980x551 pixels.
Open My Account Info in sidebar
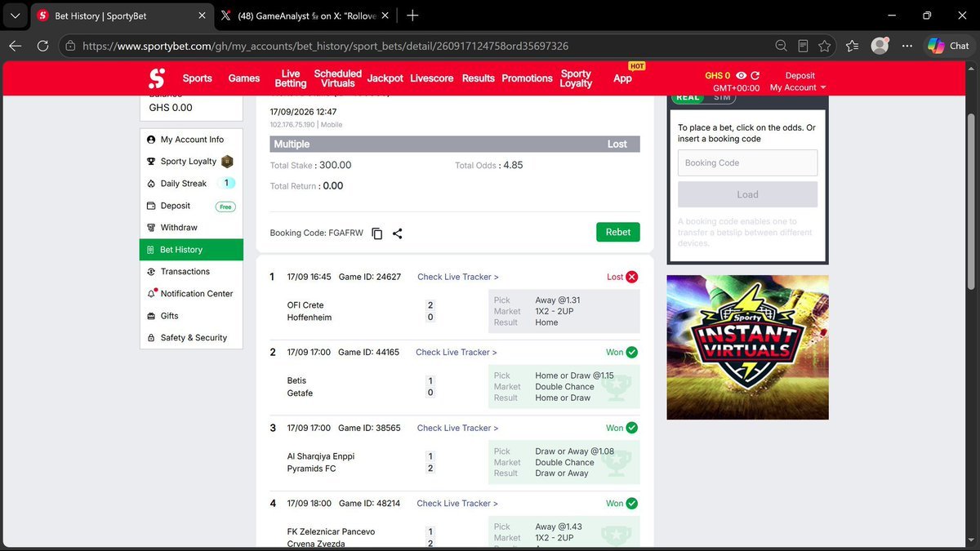tap(191, 140)
